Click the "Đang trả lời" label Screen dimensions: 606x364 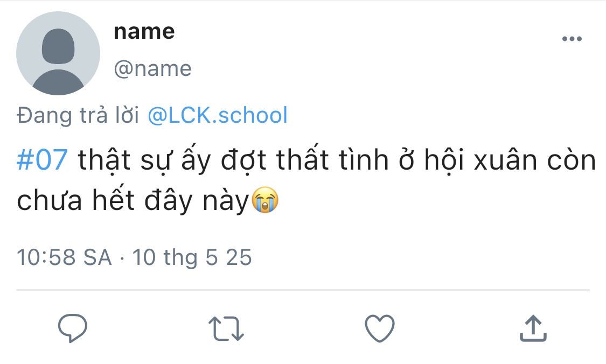point(78,115)
